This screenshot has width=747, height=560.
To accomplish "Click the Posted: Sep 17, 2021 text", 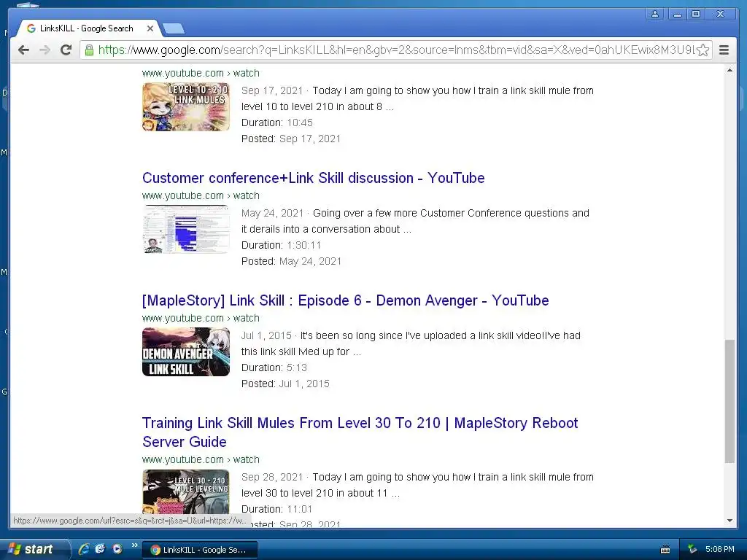I will (x=291, y=139).
